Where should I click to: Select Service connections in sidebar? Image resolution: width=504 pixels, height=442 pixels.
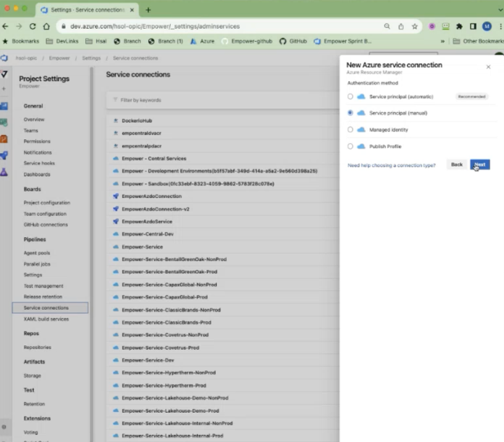pyautogui.click(x=50, y=308)
